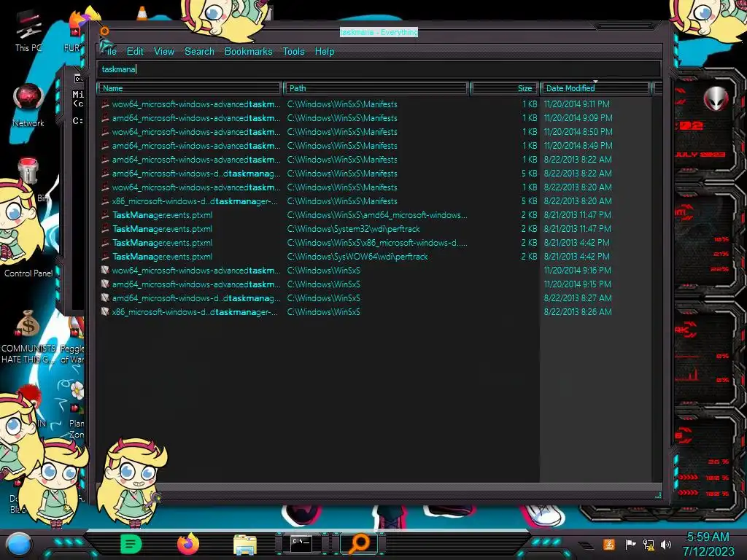Click the file icon of the 1 KB 8/22/2013 8:22 AM row
This screenshot has height=560, width=747.
point(105,160)
